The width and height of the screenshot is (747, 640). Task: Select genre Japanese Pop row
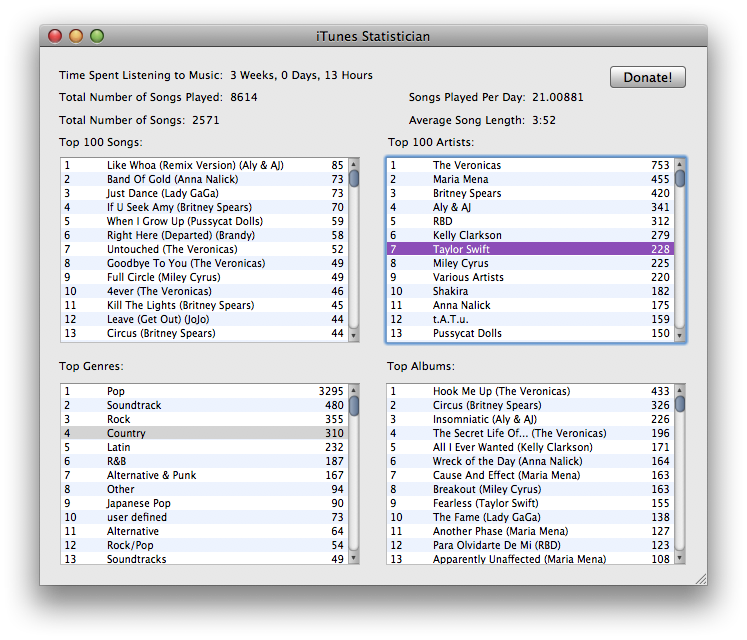[x=205, y=503]
